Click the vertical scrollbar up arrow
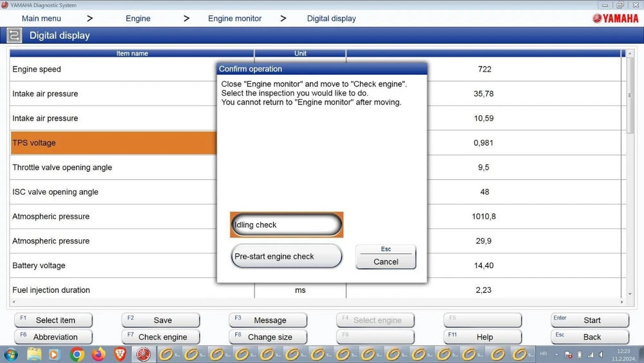644x363 pixels. click(x=630, y=54)
